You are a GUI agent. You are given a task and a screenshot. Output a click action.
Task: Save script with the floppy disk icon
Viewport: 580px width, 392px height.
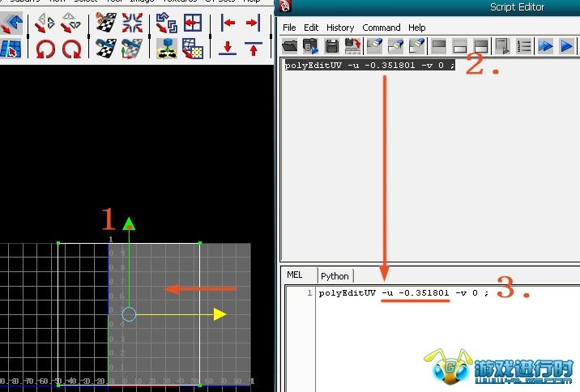332,47
